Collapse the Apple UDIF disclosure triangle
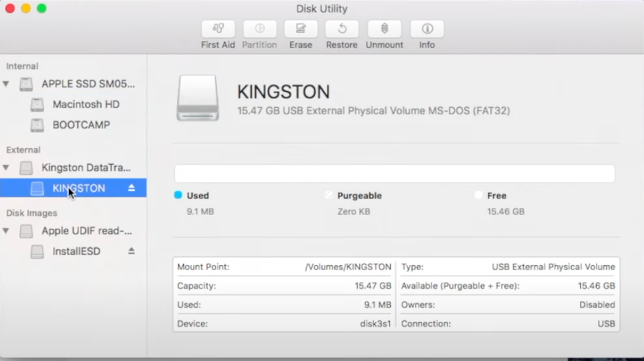 (x=6, y=231)
